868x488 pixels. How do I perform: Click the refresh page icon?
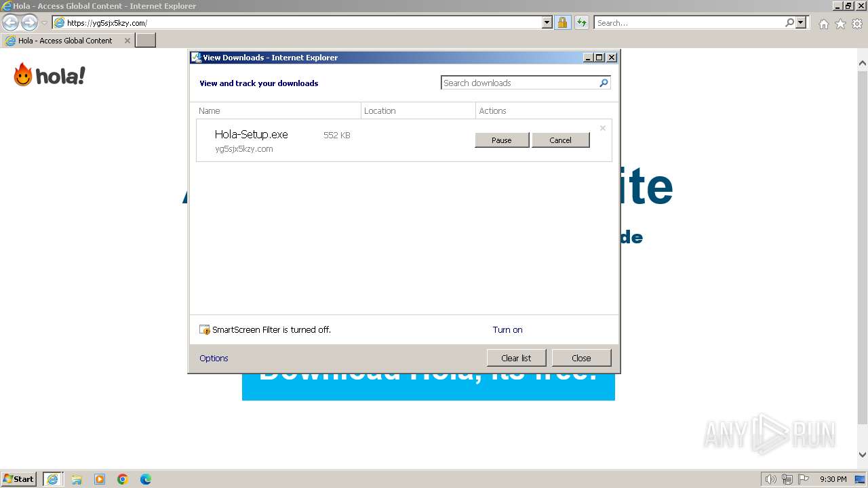[581, 22]
